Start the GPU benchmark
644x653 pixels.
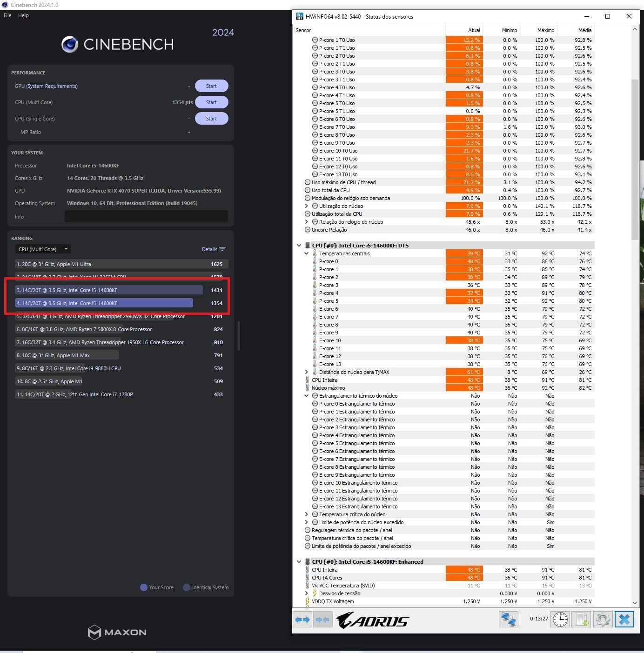(x=211, y=86)
